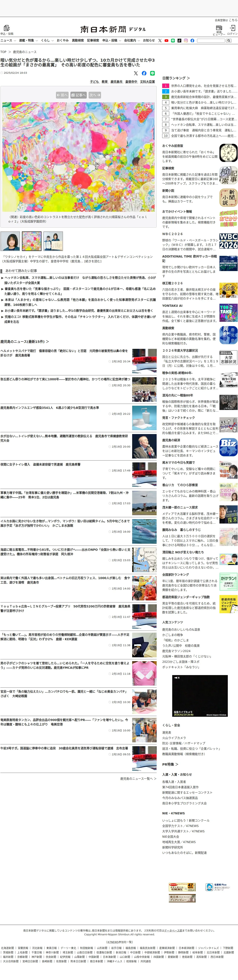Open the 新聞小説 sidebar icon

(x=229, y=198)
